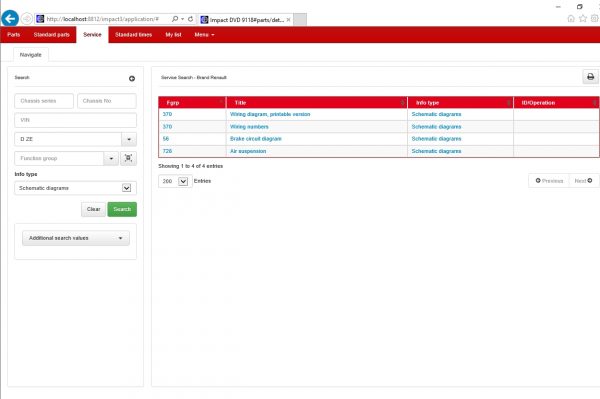Open the Standard times tab

click(x=134, y=35)
